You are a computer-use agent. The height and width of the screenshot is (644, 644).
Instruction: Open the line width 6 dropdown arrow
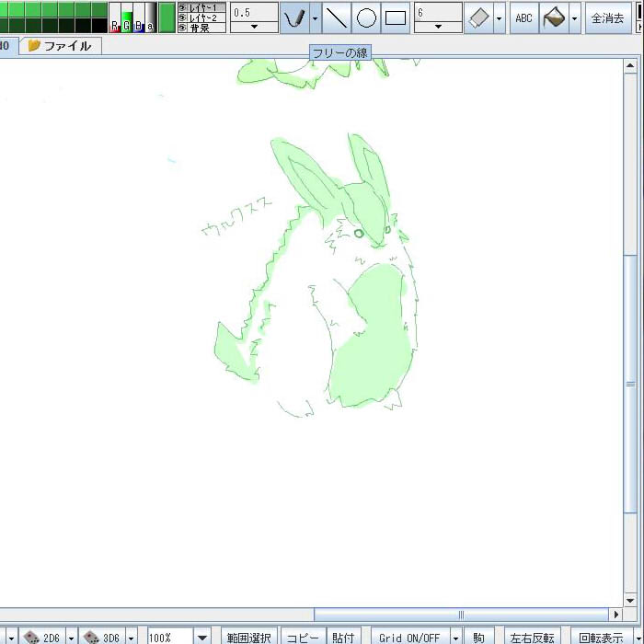pyautogui.click(x=438, y=27)
